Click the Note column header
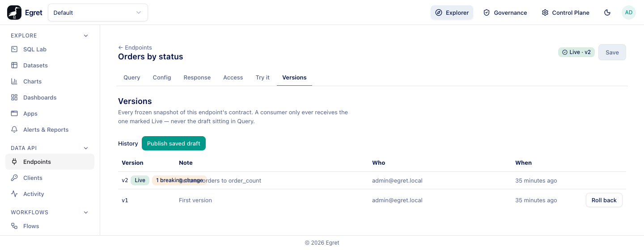The width and height of the screenshot is (644, 250). click(186, 162)
